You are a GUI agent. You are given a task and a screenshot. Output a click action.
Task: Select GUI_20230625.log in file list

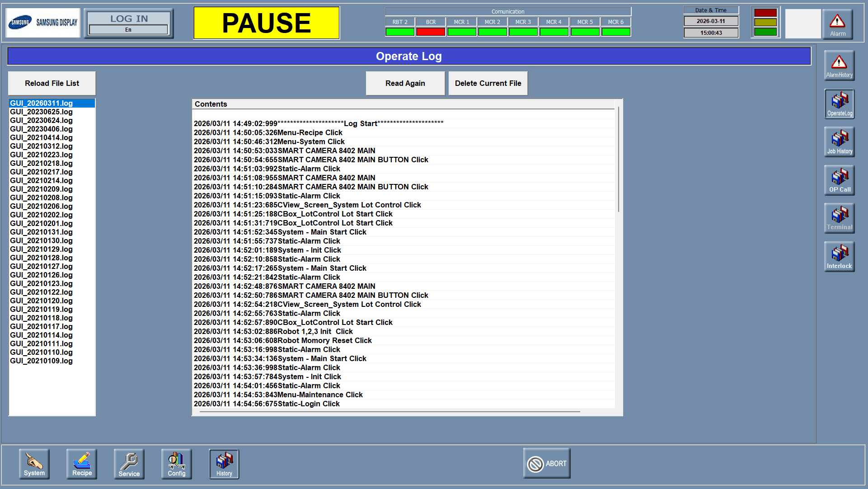point(42,112)
